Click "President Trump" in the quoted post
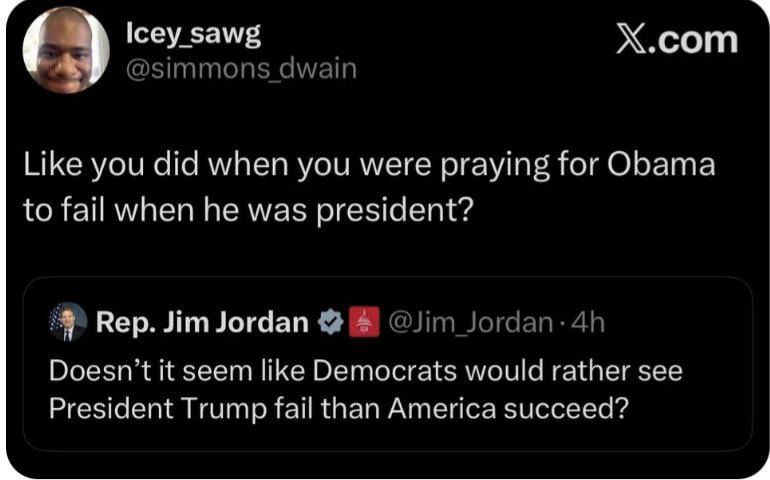Image resolution: width=770 pixels, height=480 pixels. pyautogui.click(x=150, y=411)
